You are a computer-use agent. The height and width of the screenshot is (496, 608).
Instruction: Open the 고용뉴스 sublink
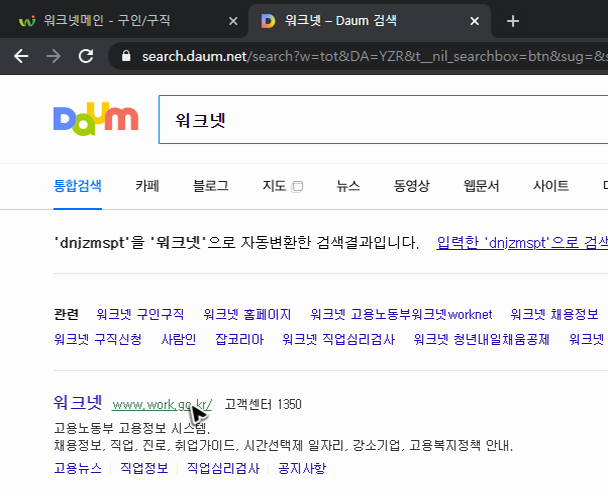pyautogui.click(x=78, y=468)
